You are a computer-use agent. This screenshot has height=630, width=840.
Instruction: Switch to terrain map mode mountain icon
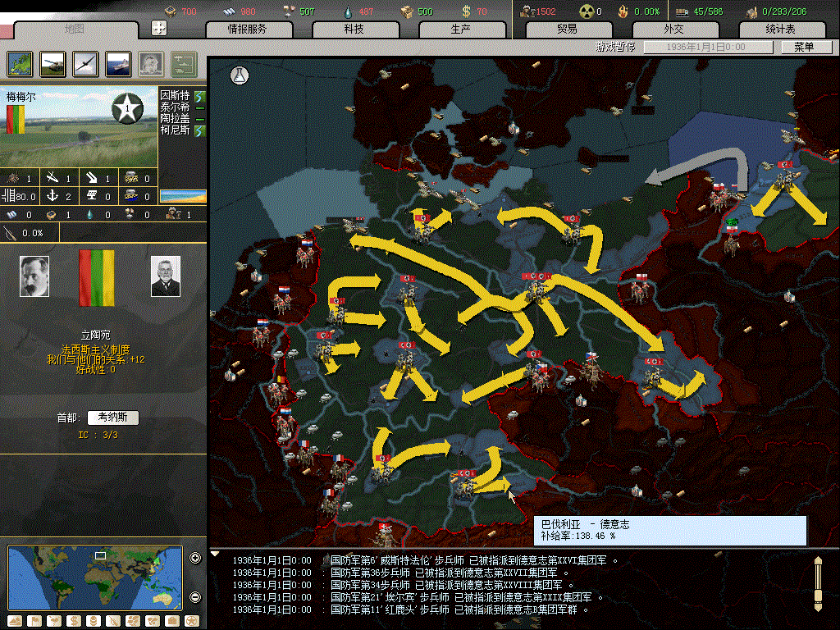point(15,621)
